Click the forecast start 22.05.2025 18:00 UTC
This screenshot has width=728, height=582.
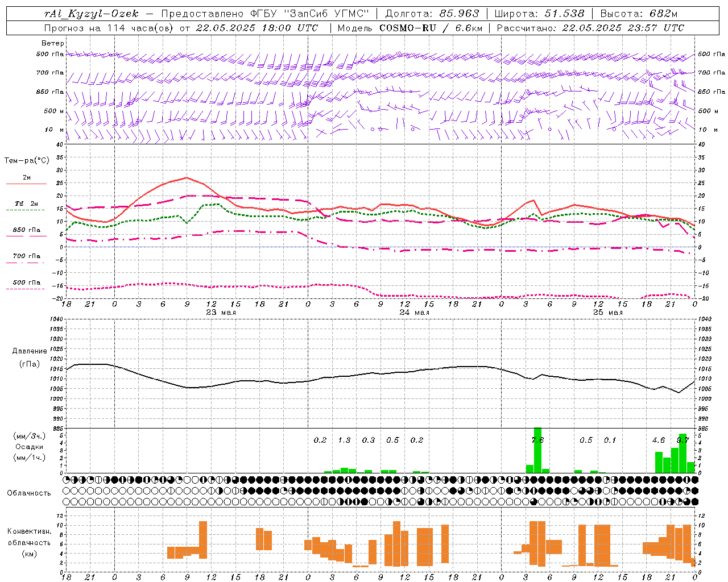click(x=257, y=28)
